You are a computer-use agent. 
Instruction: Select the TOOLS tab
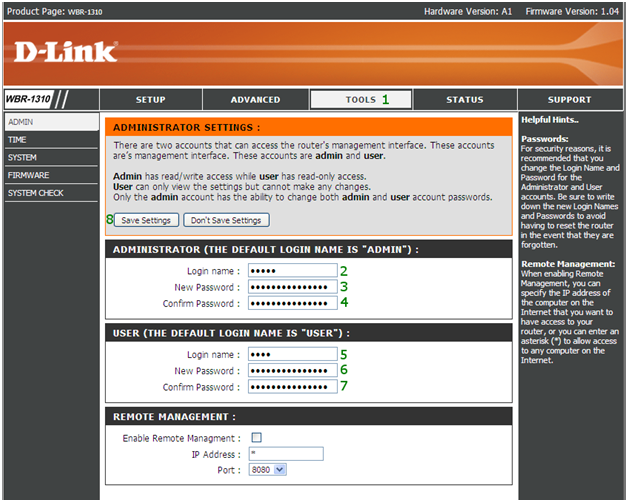[x=361, y=99]
